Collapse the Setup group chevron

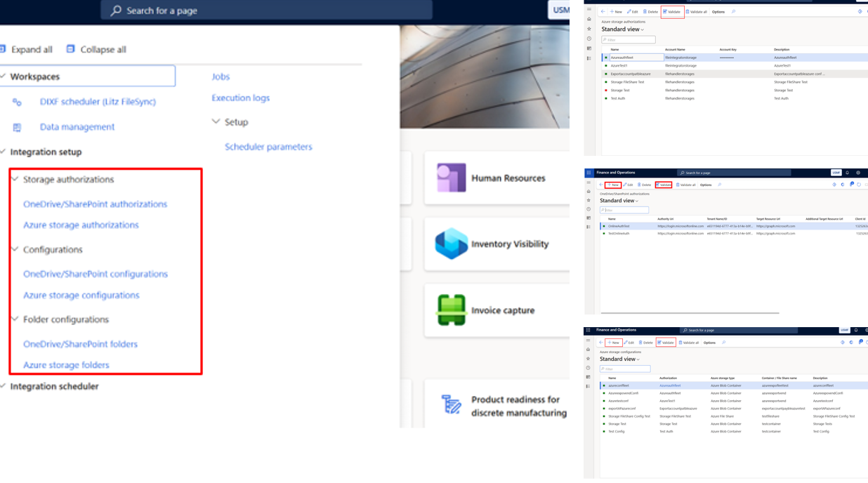[x=216, y=121]
